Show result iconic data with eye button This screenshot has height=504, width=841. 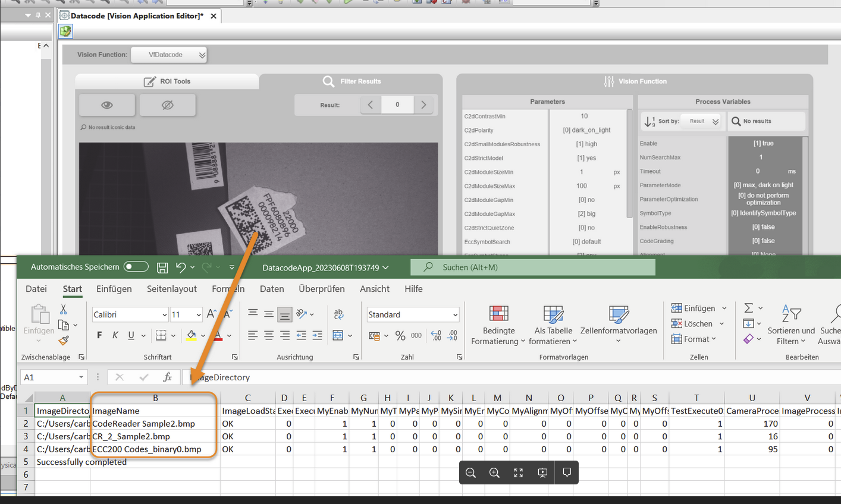pos(107,105)
